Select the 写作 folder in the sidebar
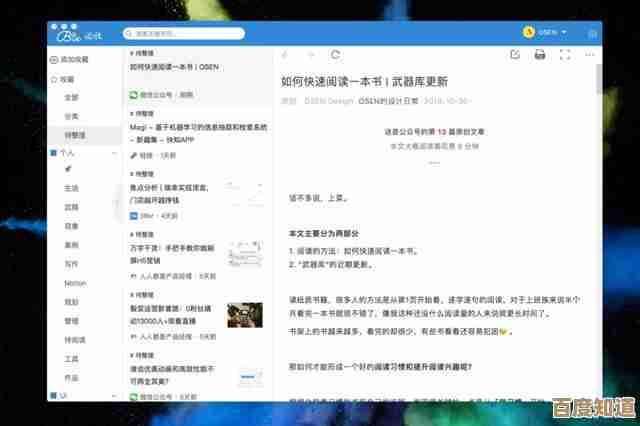 point(71,264)
